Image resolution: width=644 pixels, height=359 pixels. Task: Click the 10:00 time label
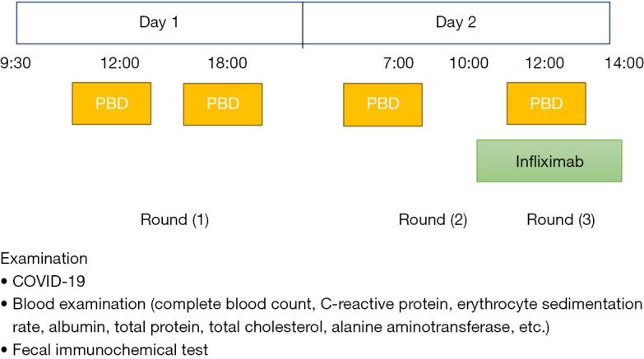click(x=469, y=63)
